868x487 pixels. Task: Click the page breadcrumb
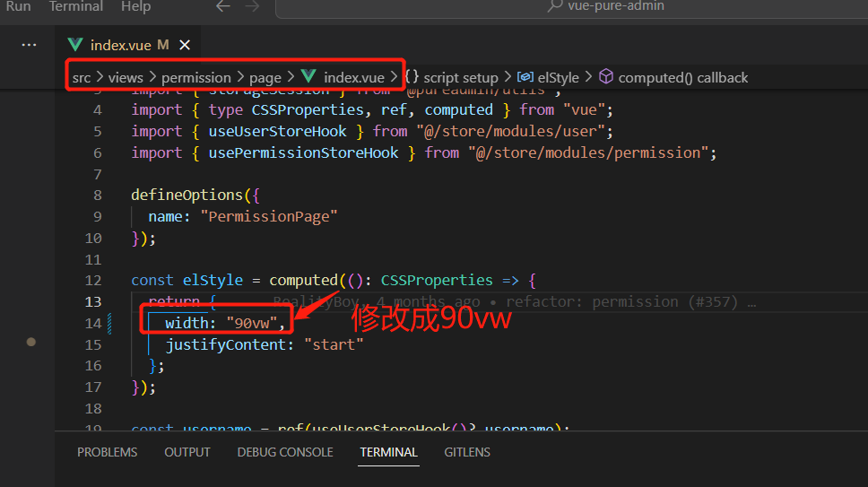tap(265, 78)
